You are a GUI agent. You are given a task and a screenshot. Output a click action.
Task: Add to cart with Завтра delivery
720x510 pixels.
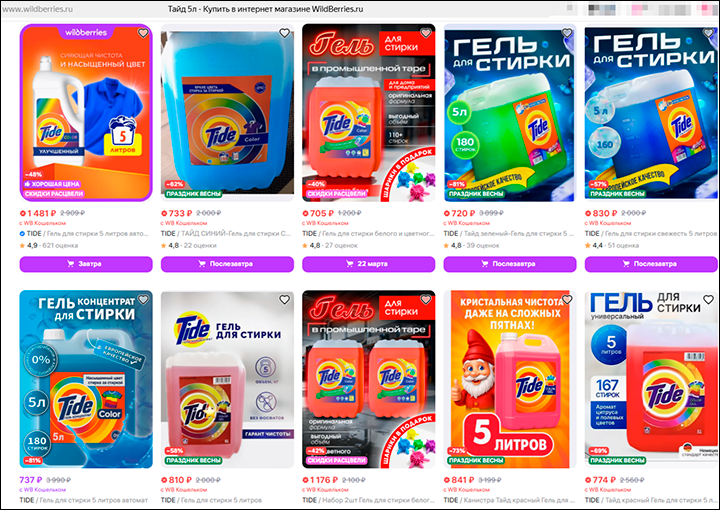click(x=86, y=264)
